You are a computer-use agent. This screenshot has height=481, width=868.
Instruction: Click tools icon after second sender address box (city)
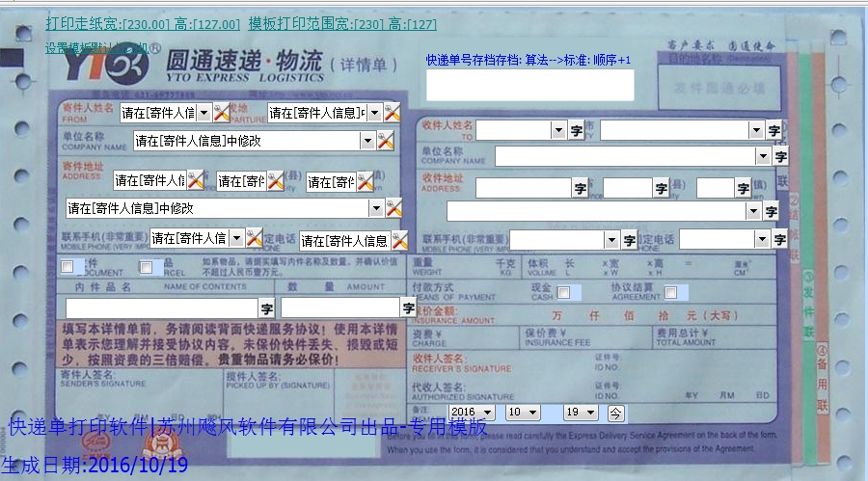click(276, 180)
